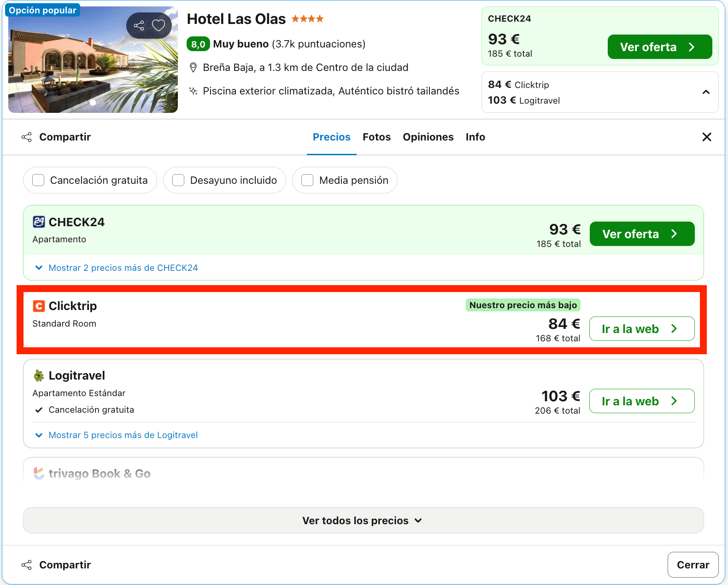The image size is (728, 585).
Task: Click Ver oferta in top CHECK24 box
Action: click(660, 47)
